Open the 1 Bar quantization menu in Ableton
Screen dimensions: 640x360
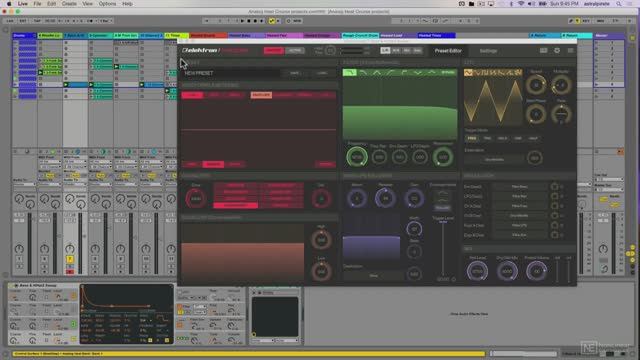click(106, 21)
